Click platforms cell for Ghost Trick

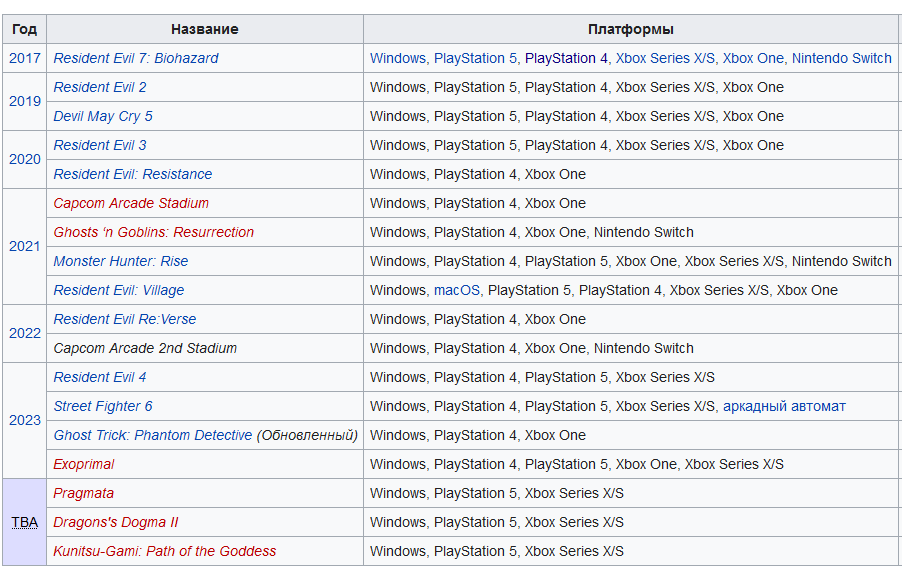(x=630, y=435)
